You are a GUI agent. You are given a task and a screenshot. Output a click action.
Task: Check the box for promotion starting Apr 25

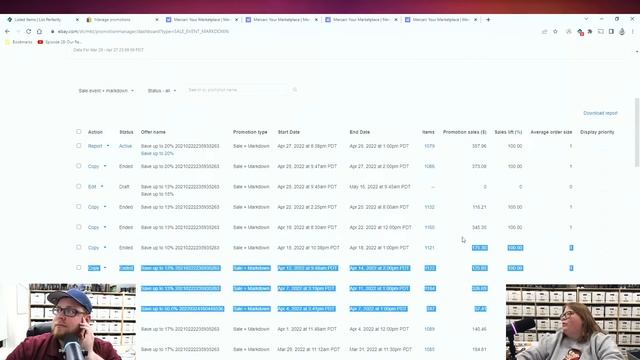pyautogui.click(x=78, y=166)
